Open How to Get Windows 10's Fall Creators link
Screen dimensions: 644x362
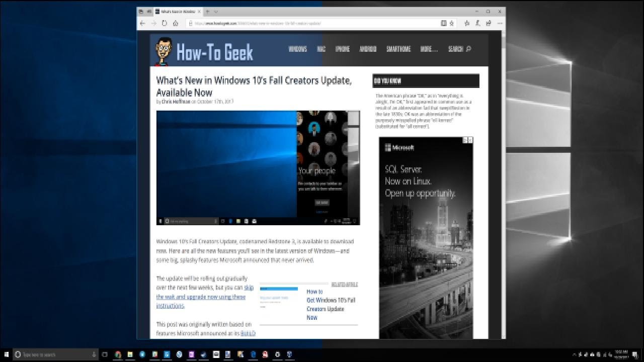331,305
